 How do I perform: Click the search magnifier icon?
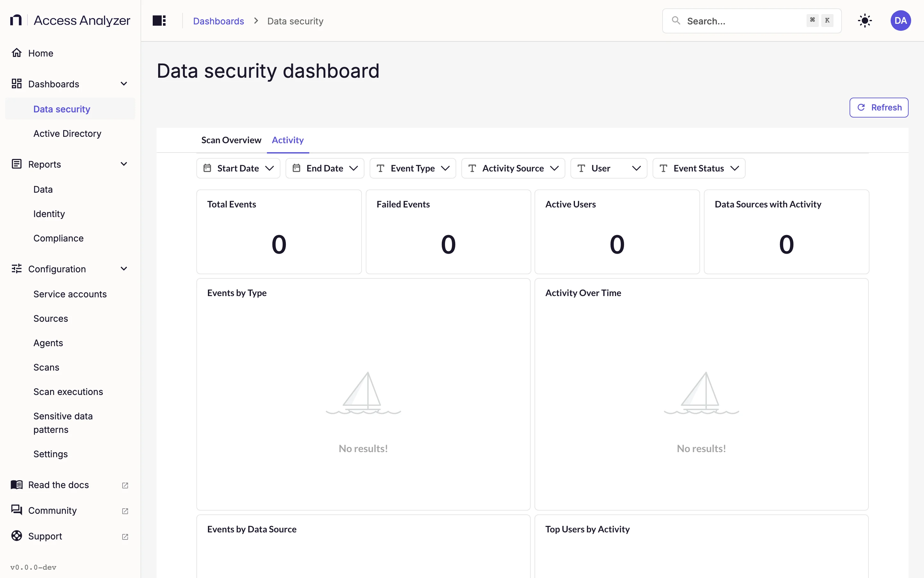pyautogui.click(x=676, y=21)
